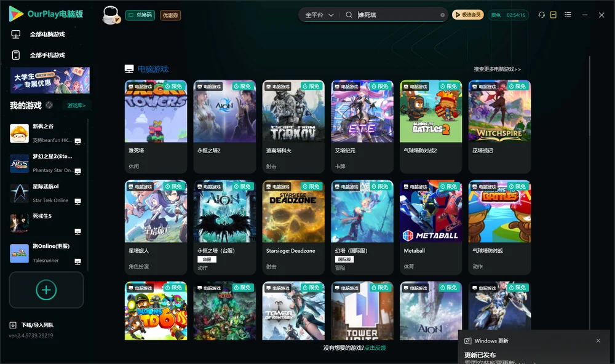Select 星际迷航ol in my games list
615x364 pixels.
46,193
